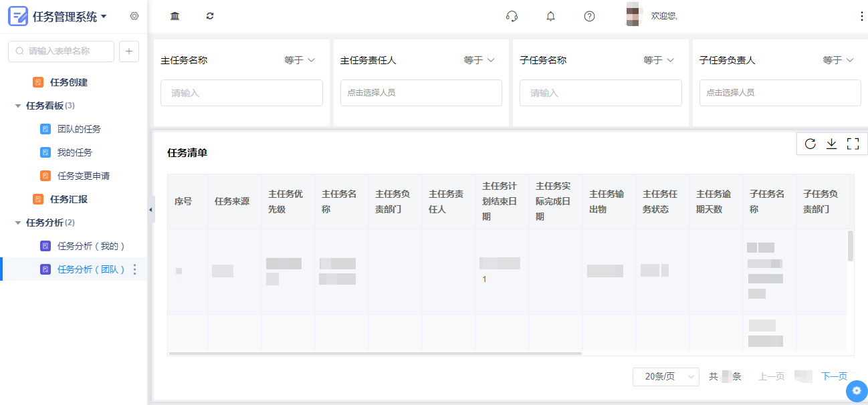Click the orange icon beside 任务创建
This screenshot has width=868, height=405.
pyautogui.click(x=38, y=82)
